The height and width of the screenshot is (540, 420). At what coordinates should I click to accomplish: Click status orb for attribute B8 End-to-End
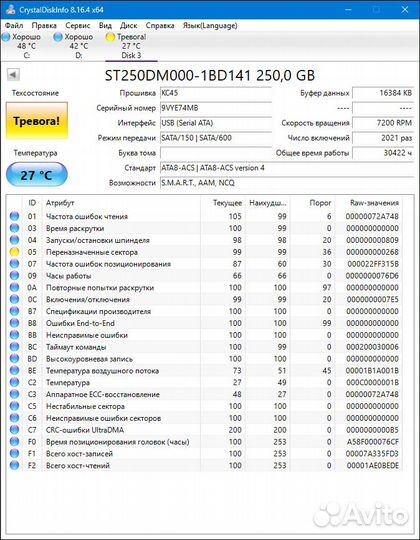pyautogui.click(x=14, y=323)
